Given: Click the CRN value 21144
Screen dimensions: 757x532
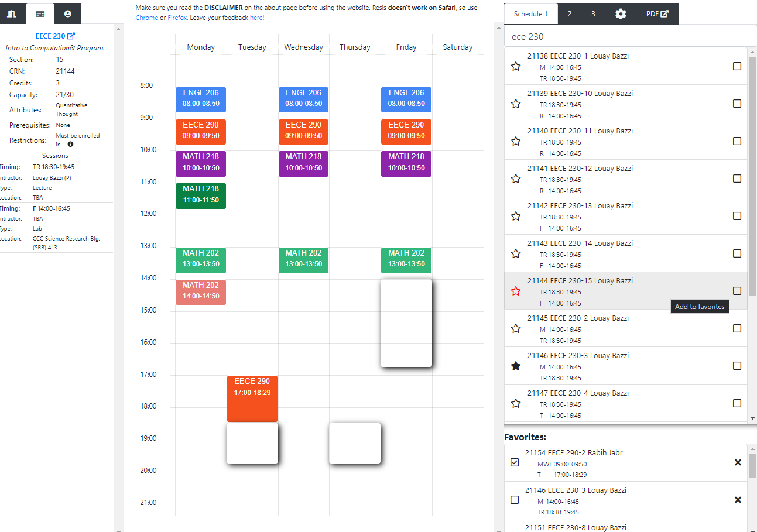Looking at the screenshot, I should coord(65,71).
